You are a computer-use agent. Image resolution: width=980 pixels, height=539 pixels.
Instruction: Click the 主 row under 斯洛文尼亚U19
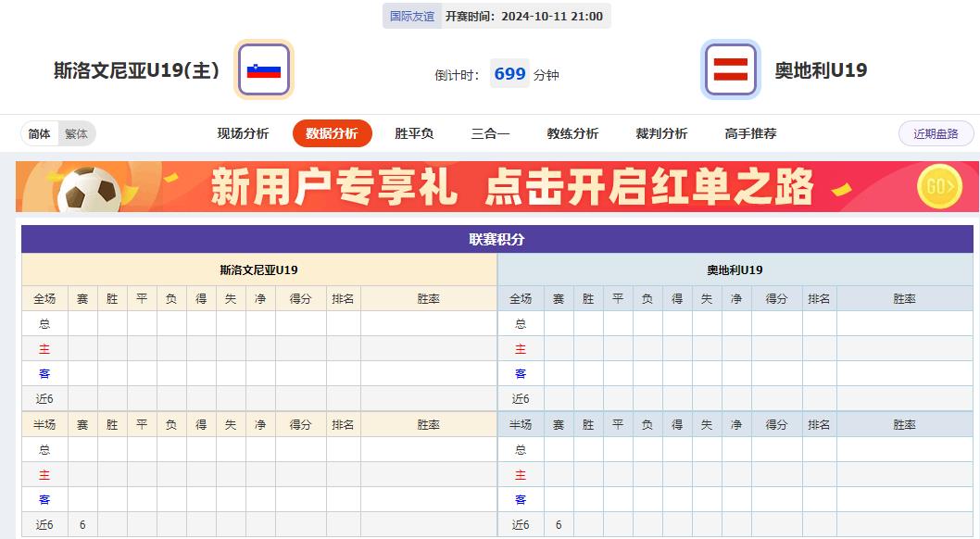click(x=44, y=348)
